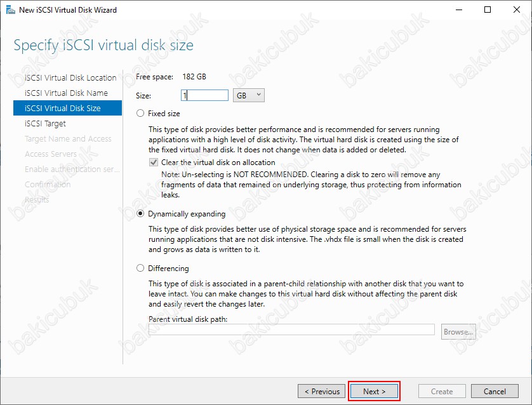Click the '182 GB' free space value

pyautogui.click(x=194, y=77)
